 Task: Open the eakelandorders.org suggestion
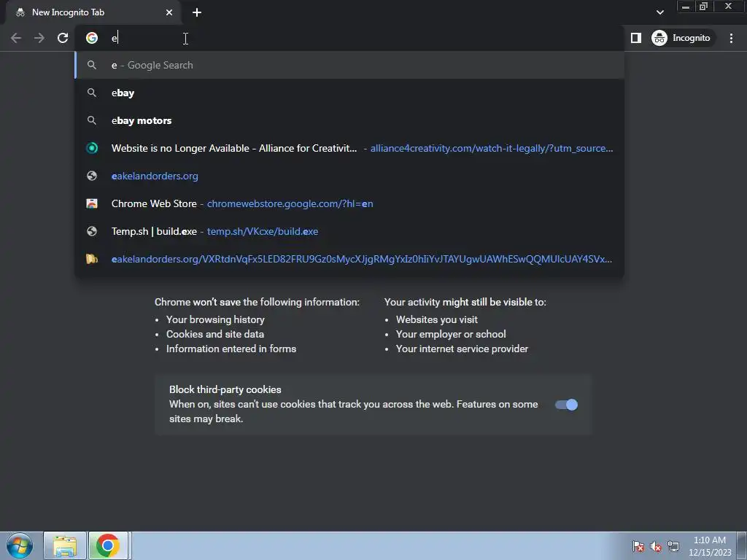pyautogui.click(x=349, y=176)
